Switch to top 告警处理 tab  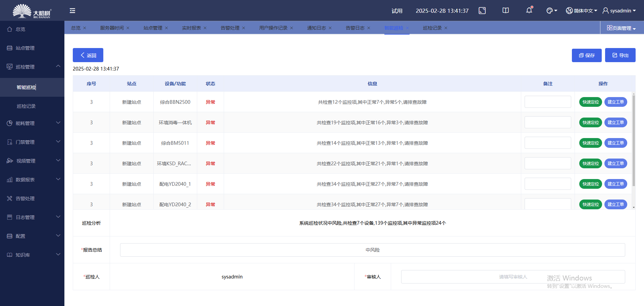point(230,28)
